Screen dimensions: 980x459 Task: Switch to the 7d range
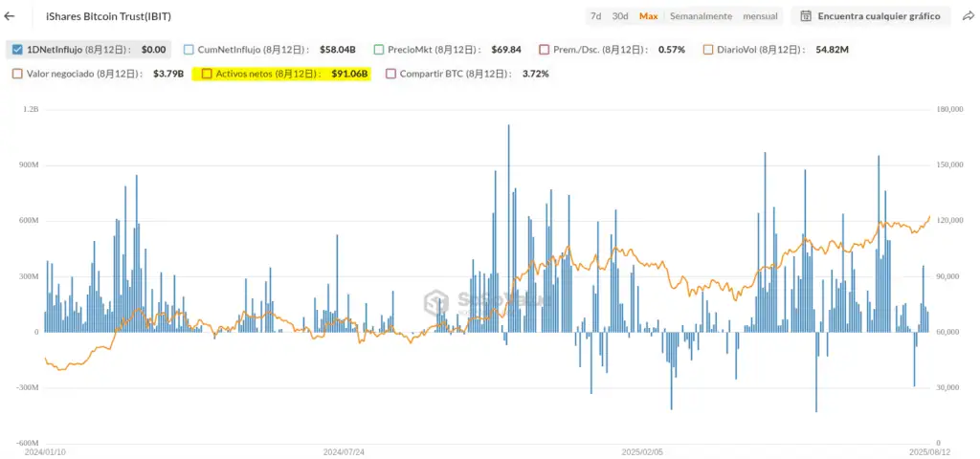coord(595,16)
